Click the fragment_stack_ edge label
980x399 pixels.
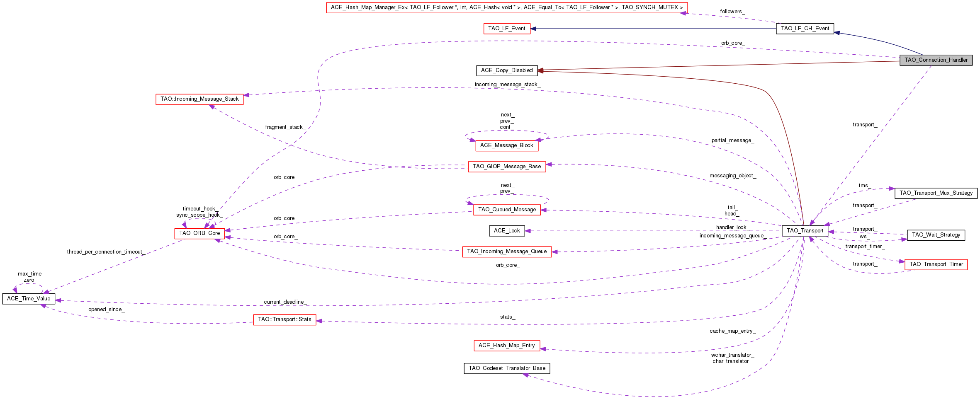pyautogui.click(x=285, y=127)
